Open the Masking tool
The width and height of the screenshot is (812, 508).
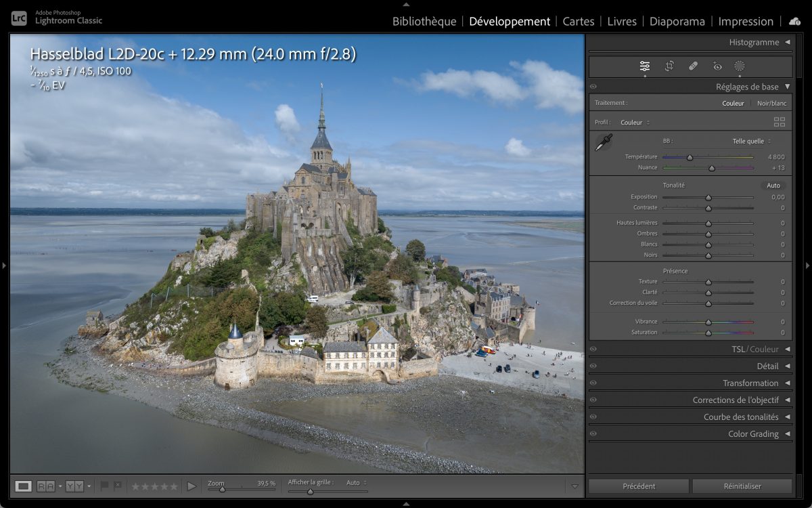(x=740, y=66)
